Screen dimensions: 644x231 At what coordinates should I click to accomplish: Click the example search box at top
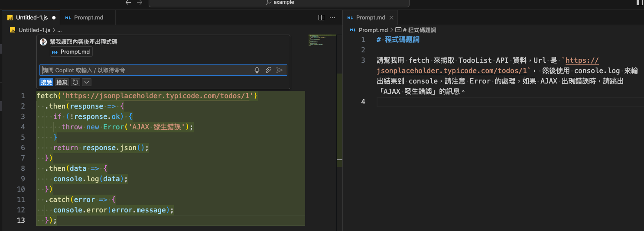click(x=279, y=3)
